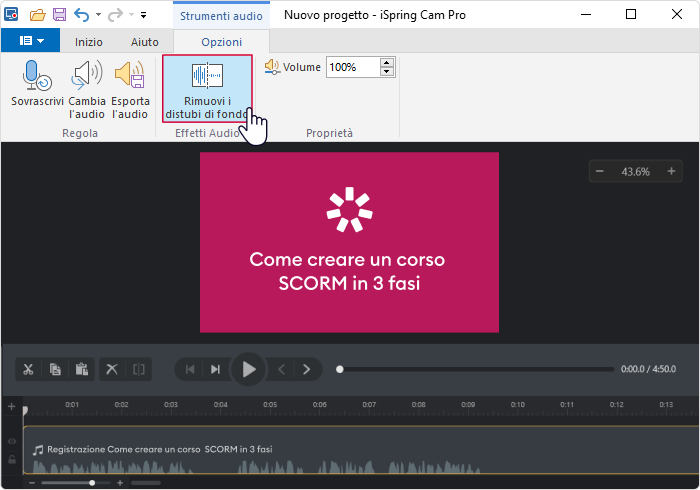Save project with the floppy disk icon
The image size is (700, 490).
(x=59, y=15)
